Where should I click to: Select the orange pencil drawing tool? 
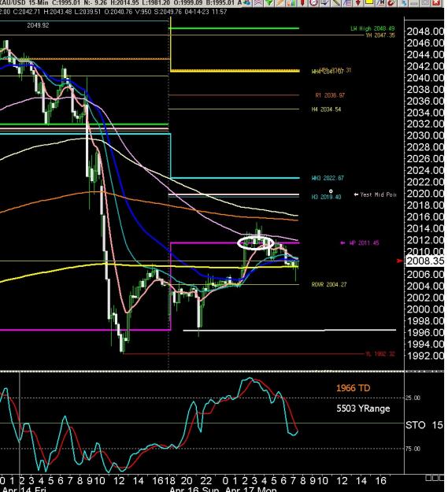[280, 3]
